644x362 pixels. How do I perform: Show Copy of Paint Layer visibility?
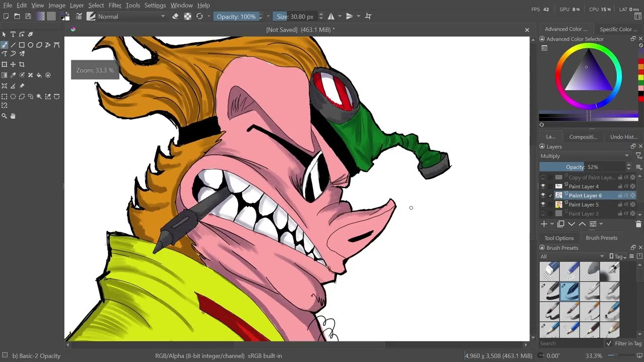click(543, 177)
